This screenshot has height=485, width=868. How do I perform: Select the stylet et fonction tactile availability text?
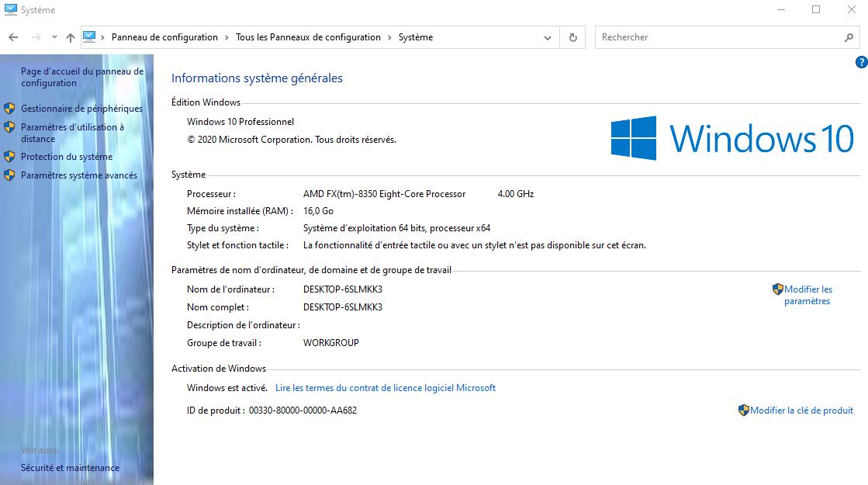(475, 245)
